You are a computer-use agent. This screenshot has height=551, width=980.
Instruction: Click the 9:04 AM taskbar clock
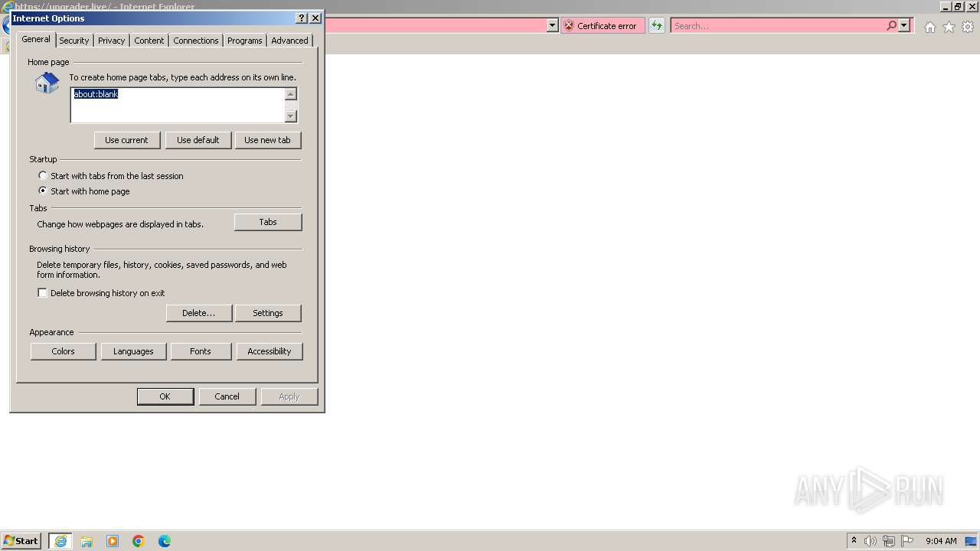pos(941,541)
